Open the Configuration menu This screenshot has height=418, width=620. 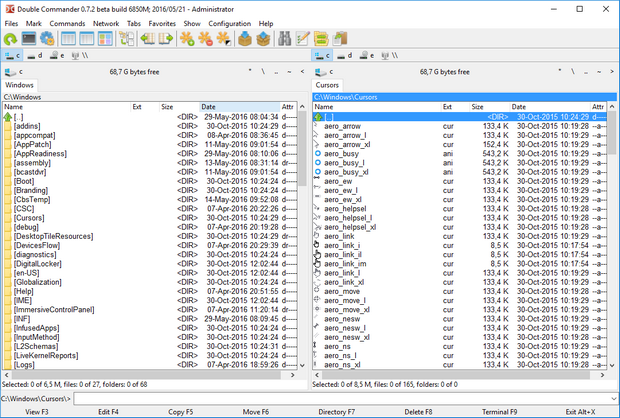click(x=230, y=24)
